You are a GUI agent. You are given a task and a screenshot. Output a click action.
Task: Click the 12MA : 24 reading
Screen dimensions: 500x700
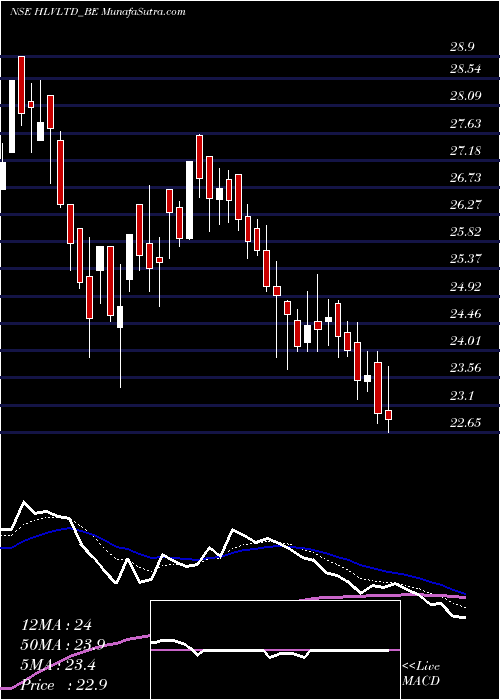(x=56, y=625)
